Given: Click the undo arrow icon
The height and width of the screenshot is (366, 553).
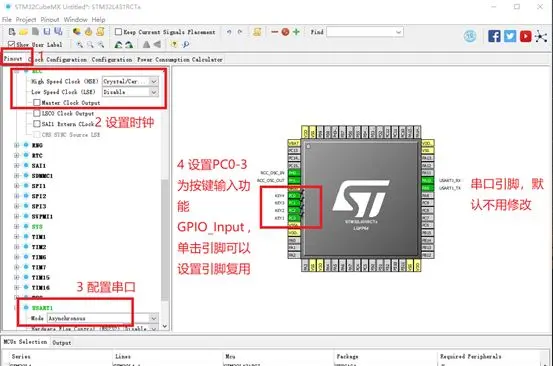Looking at the screenshot, I should pos(229,32).
